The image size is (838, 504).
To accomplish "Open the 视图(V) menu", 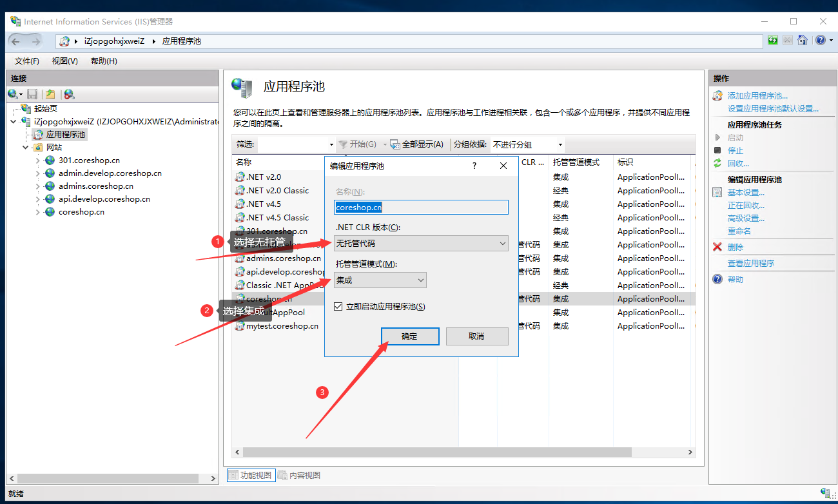I will [64, 61].
